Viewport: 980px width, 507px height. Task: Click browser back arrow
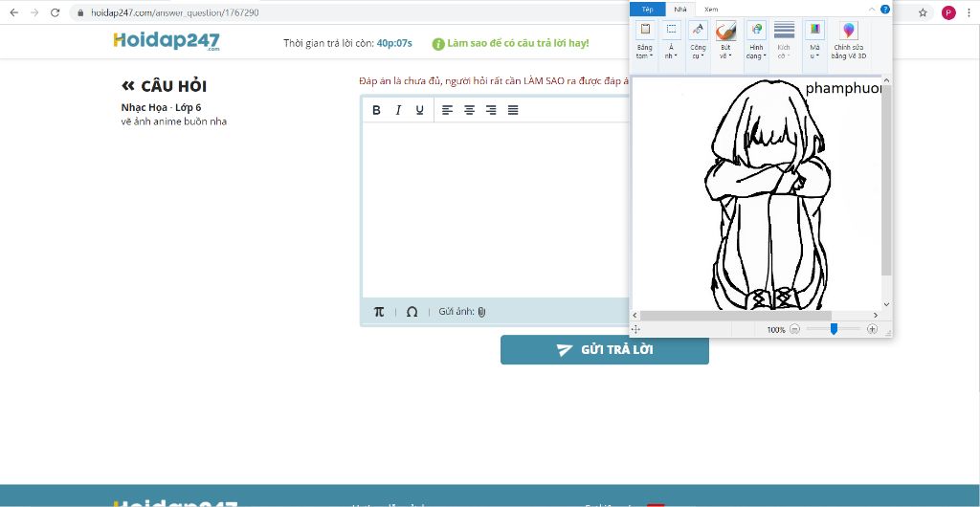[x=14, y=12]
